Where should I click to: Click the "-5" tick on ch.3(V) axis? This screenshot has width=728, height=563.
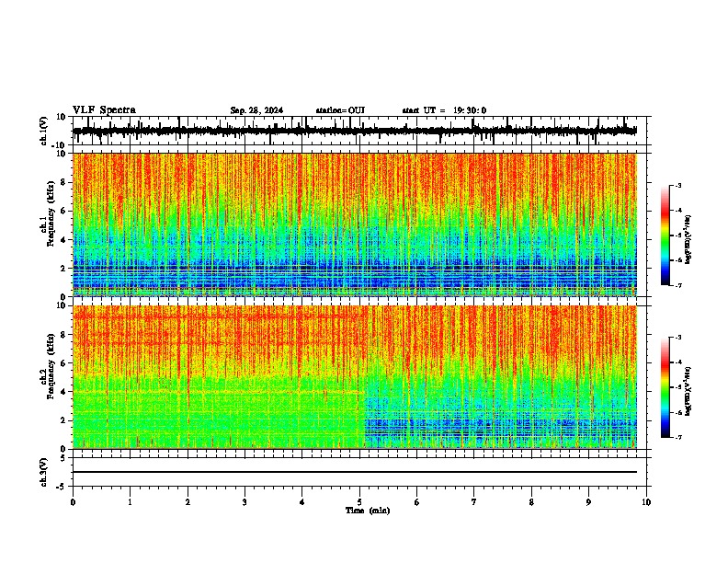pyautogui.click(x=62, y=487)
